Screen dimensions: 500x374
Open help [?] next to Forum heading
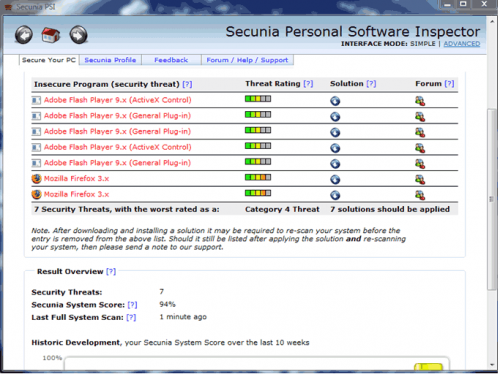pos(449,83)
